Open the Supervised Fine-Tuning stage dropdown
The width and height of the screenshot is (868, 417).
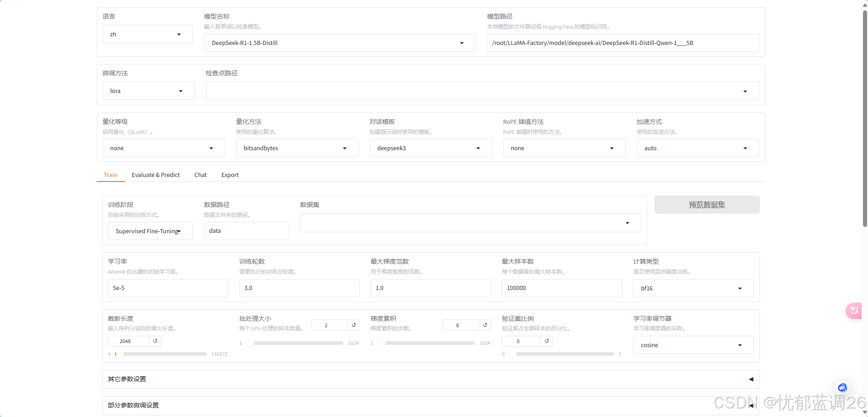(150, 231)
